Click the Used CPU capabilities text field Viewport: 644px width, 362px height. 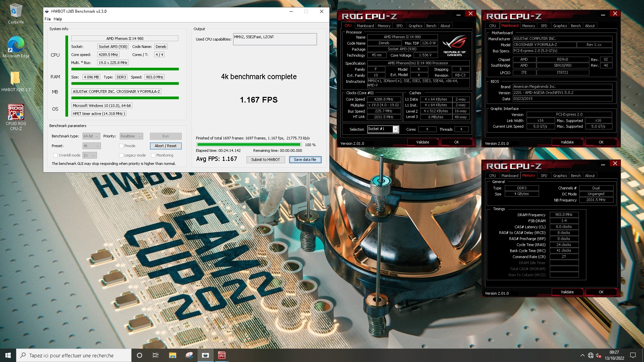[x=275, y=39]
